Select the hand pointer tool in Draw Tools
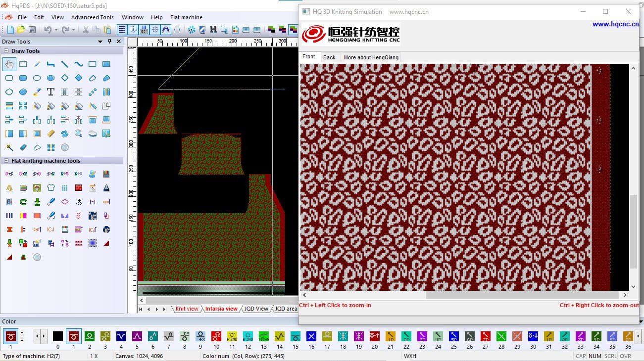 click(9, 64)
